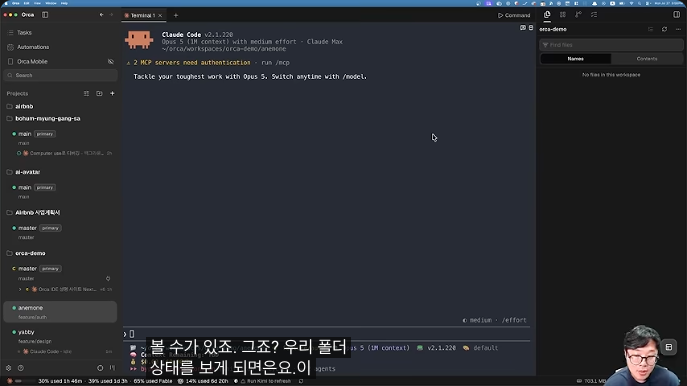Screen dimensions: 687x386
Task: Go forward with the right arrow
Action: click(x=111, y=15)
